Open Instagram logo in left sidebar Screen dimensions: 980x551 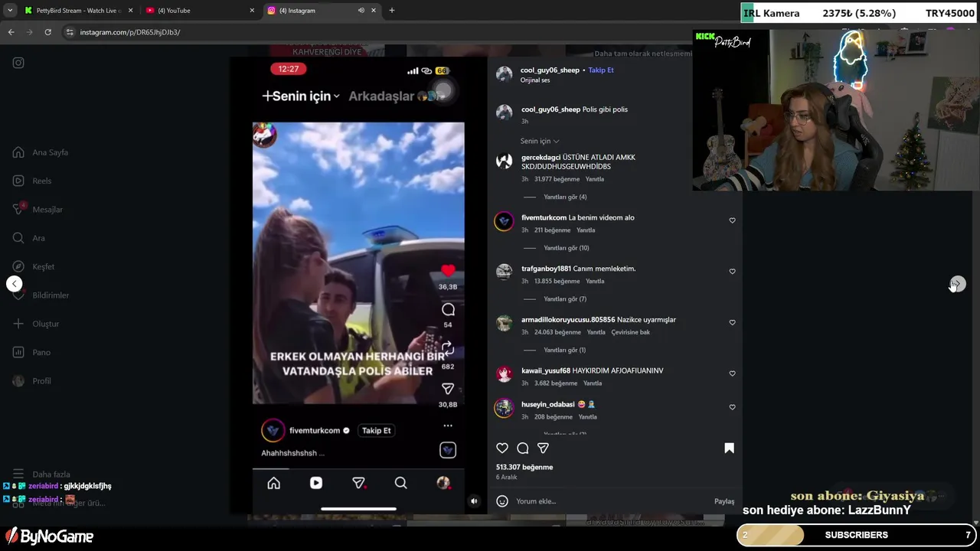click(x=18, y=63)
